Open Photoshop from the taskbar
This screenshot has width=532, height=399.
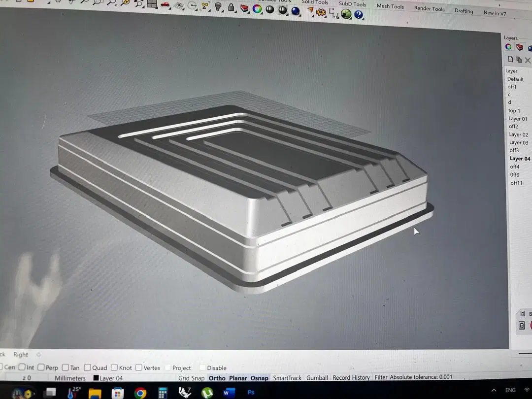pyautogui.click(x=251, y=392)
